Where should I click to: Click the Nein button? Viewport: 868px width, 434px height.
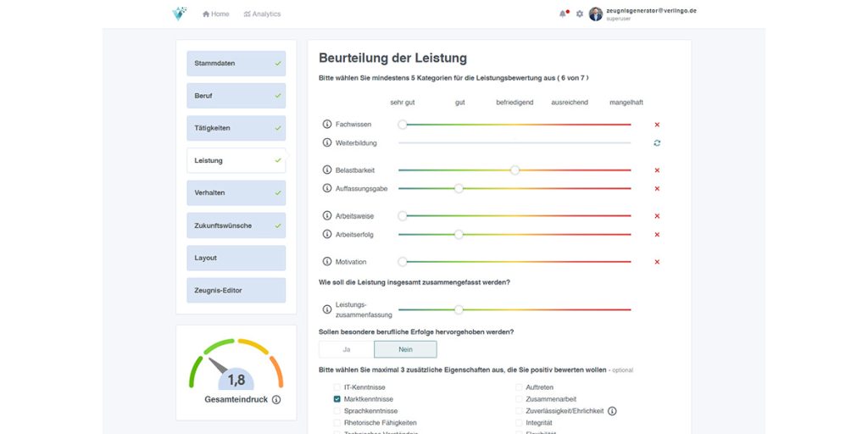click(405, 349)
